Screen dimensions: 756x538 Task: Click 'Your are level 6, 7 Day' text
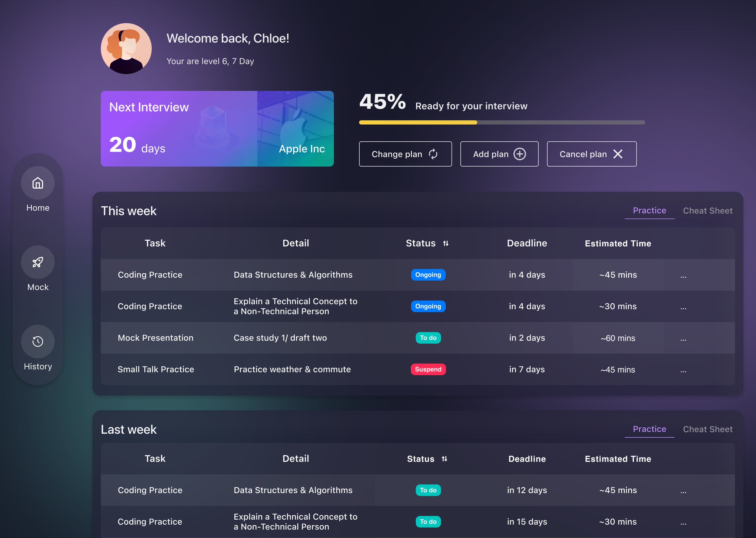pos(210,61)
